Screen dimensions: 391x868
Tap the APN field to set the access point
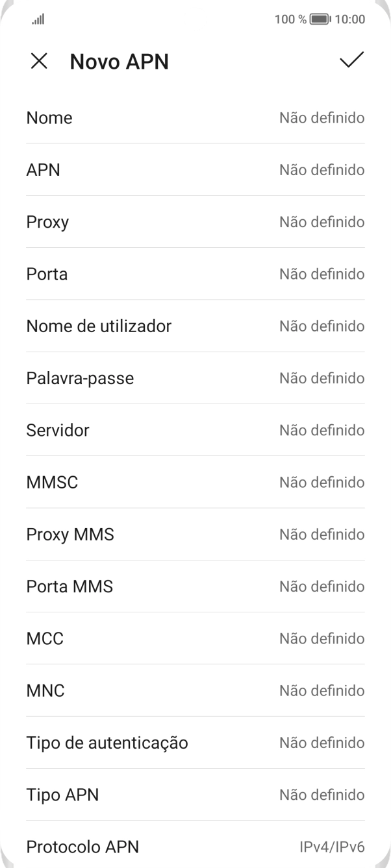195,169
